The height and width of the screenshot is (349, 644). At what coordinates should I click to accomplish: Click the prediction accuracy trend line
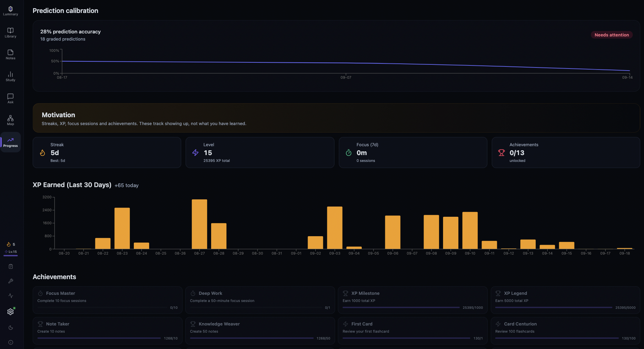click(346, 63)
